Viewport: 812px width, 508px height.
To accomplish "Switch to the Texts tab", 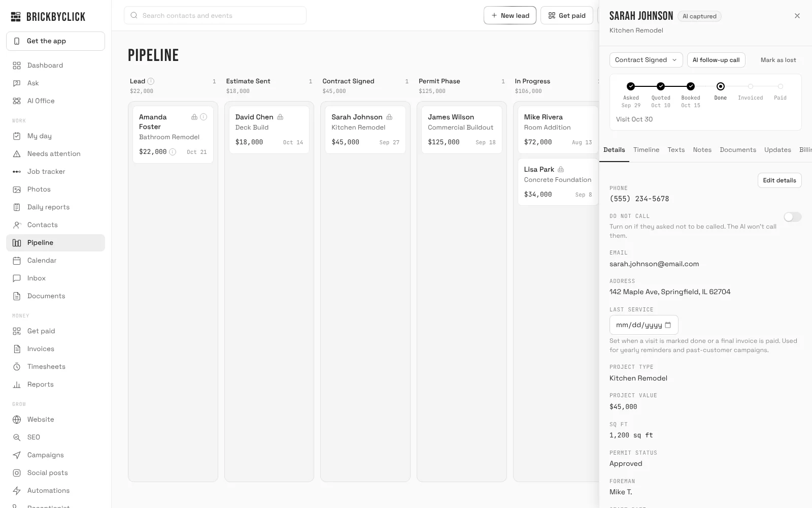I will (x=676, y=150).
